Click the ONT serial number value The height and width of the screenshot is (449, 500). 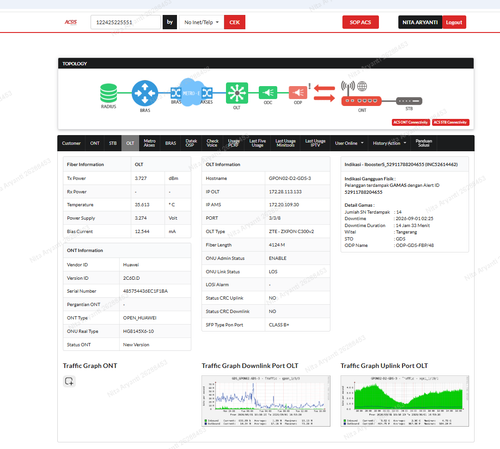pyautogui.click(x=145, y=291)
